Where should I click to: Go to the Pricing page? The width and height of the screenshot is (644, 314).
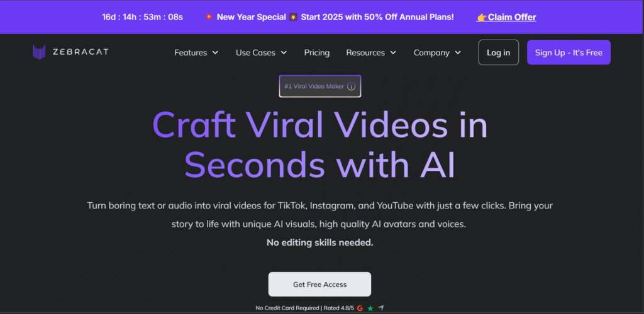317,53
